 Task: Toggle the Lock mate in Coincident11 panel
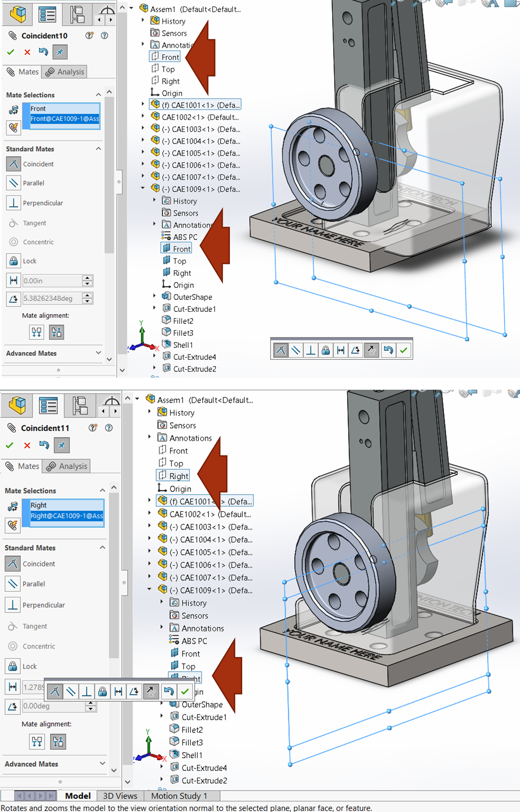(x=13, y=666)
